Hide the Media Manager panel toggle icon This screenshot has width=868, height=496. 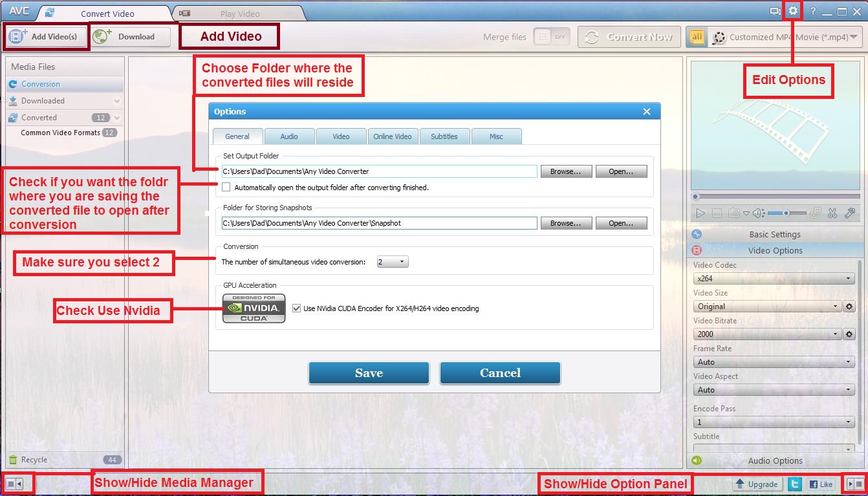15,483
